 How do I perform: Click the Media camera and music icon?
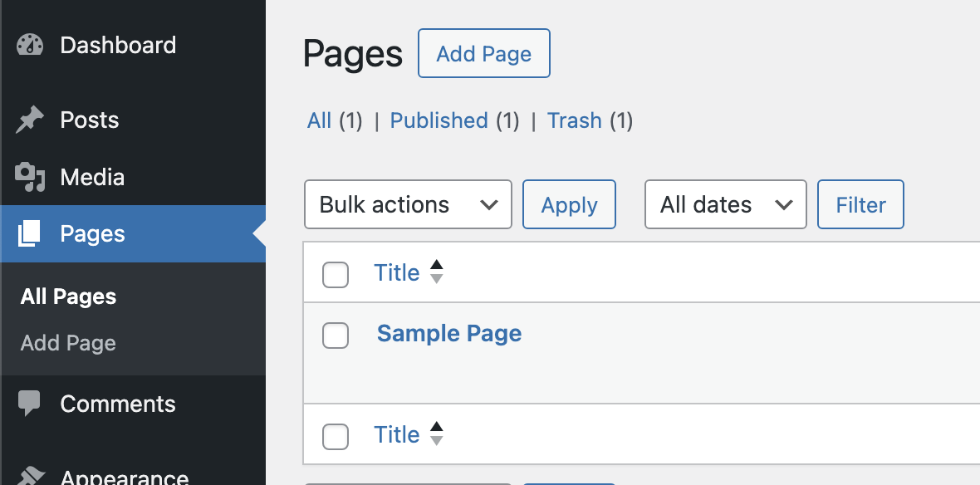coord(29,177)
